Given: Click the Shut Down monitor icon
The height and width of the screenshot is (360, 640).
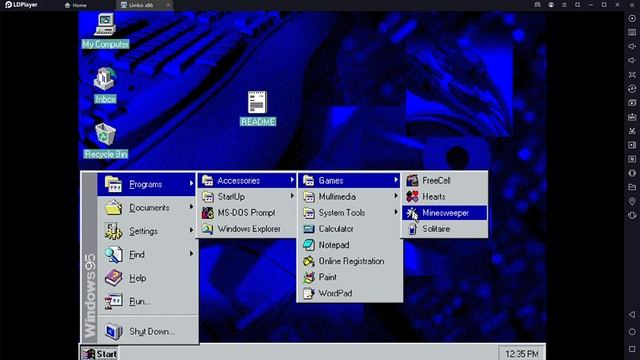Looking at the screenshot, I should coord(113,331).
